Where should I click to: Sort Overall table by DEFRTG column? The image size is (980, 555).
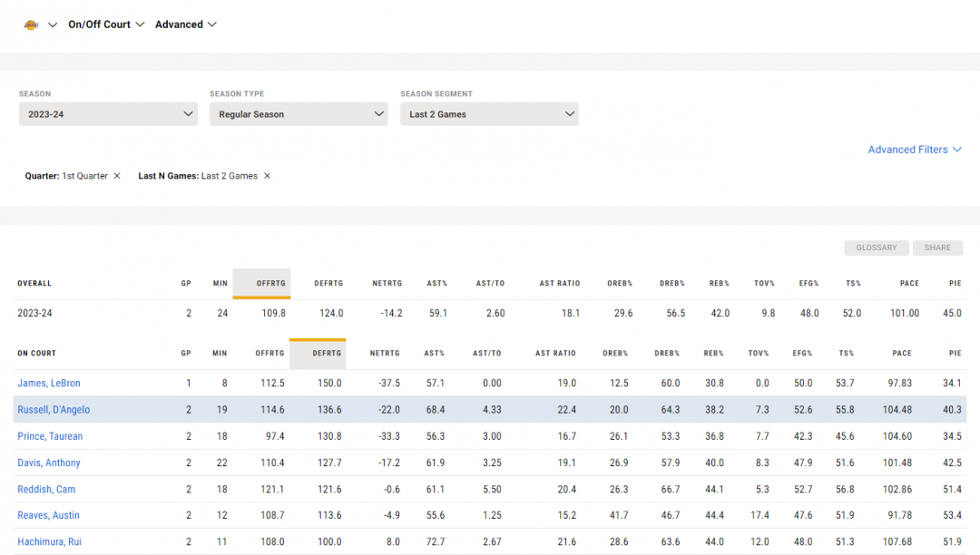click(x=328, y=284)
